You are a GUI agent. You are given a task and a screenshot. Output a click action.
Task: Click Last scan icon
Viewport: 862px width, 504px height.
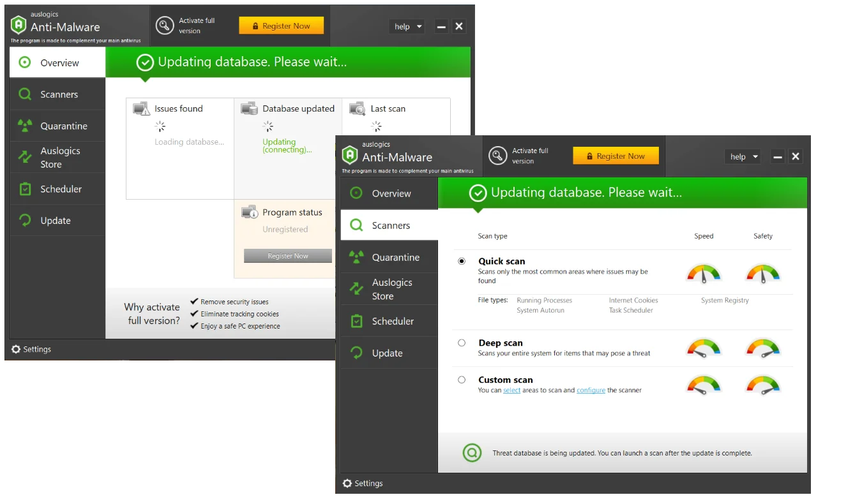coord(358,108)
